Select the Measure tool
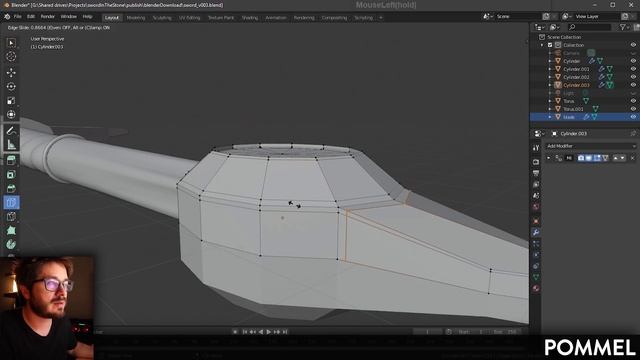640x360 pixels. tap(11, 145)
